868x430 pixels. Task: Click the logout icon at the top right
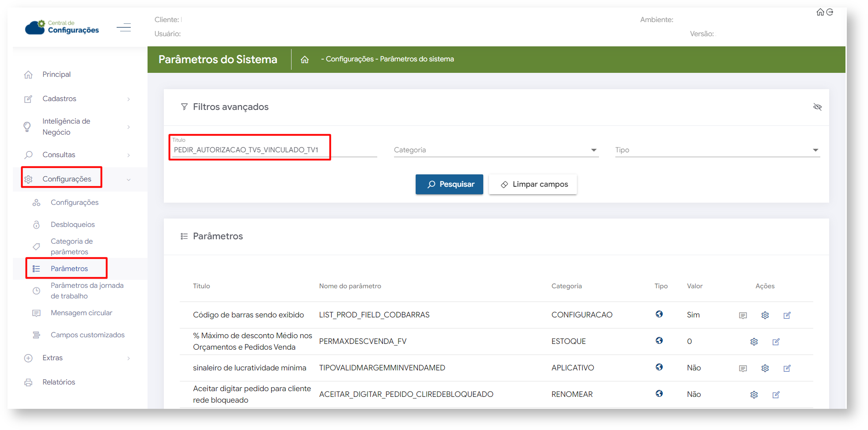(x=830, y=12)
